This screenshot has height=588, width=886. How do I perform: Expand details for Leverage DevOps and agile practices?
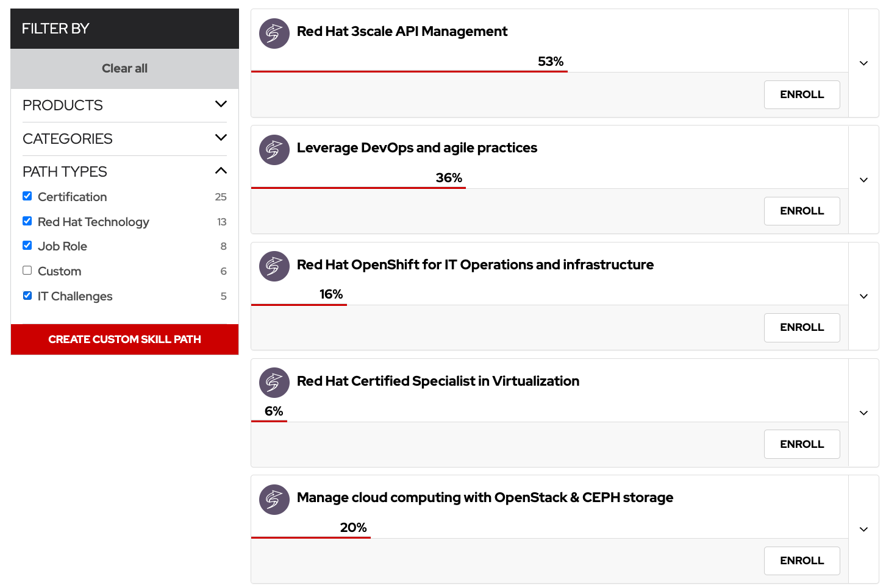pos(863,179)
